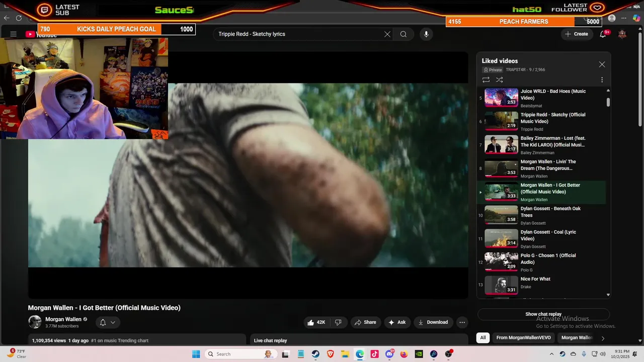The height and width of the screenshot is (362, 644).
Task: Select the All filter chip
Action: (x=483, y=338)
